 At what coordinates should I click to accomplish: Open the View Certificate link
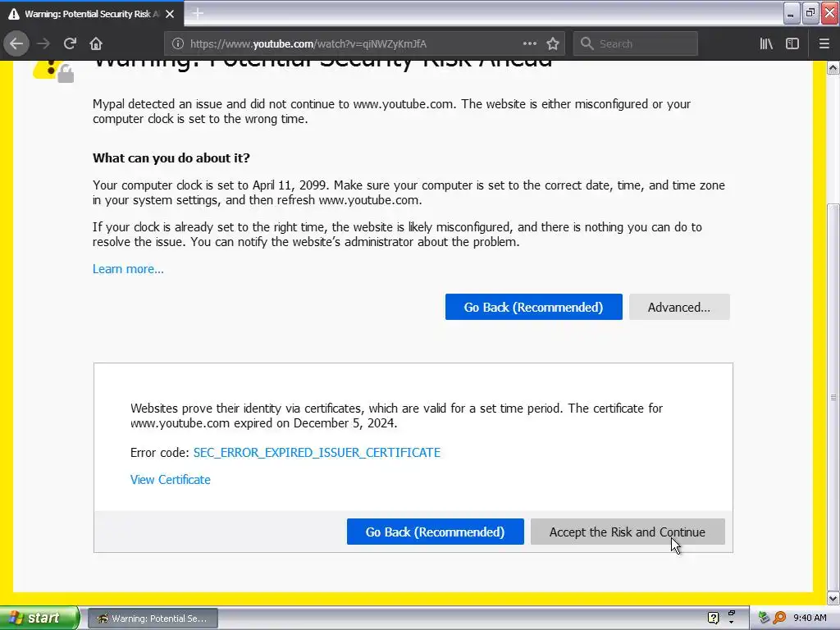[171, 479]
